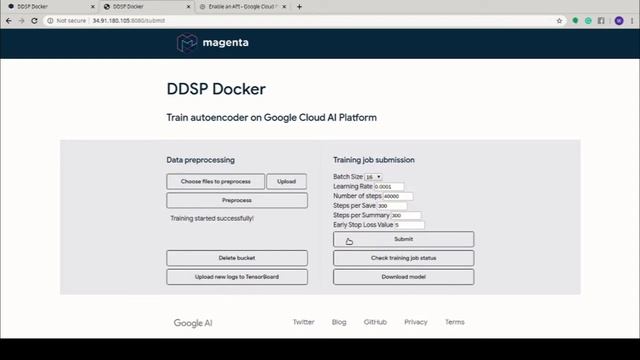Click the Steps per Summary field
This screenshot has width=640, height=360.
[x=405, y=216]
